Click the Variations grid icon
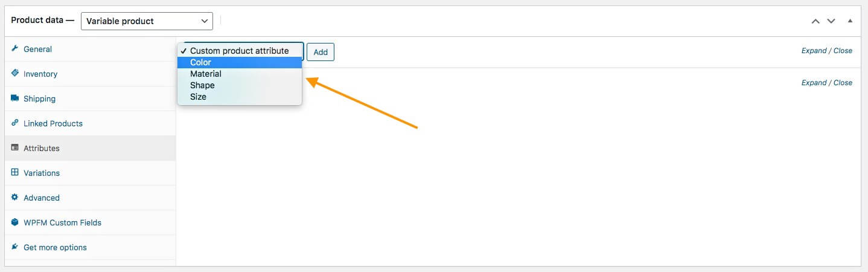 pyautogui.click(x=14, y=172)
